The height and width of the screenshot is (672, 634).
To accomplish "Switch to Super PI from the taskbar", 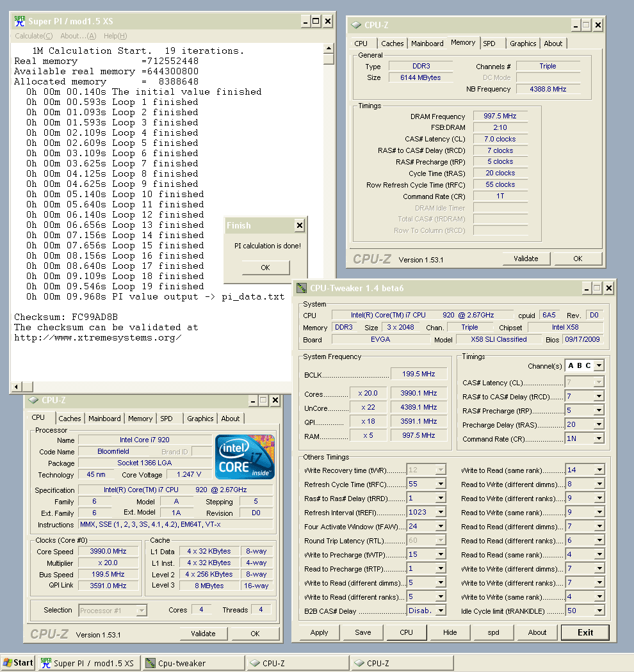I will (x=88, y=663).
